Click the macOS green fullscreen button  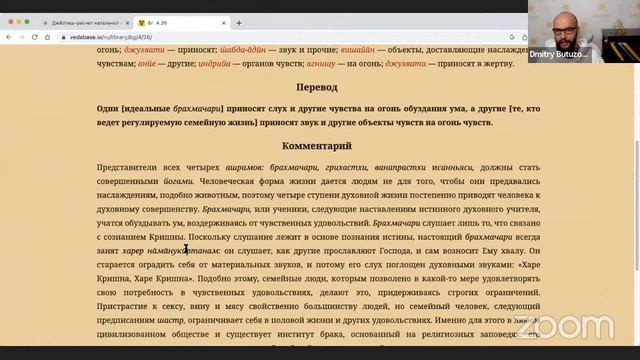click(27, 22)
